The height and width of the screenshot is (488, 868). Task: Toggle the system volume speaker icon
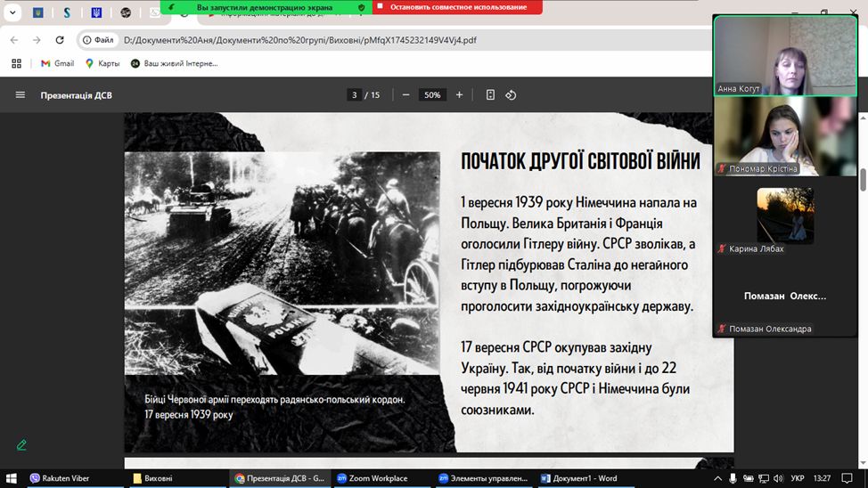[776, 478]
